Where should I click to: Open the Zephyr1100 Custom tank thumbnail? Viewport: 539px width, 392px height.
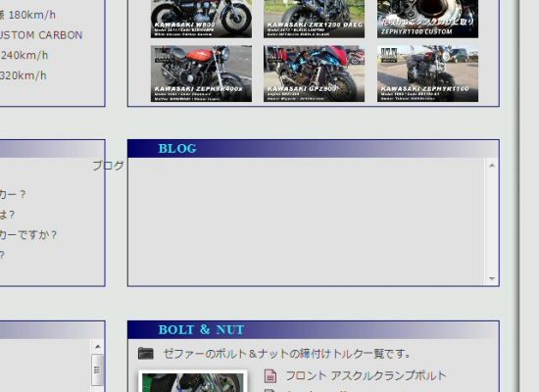(427, 19)
